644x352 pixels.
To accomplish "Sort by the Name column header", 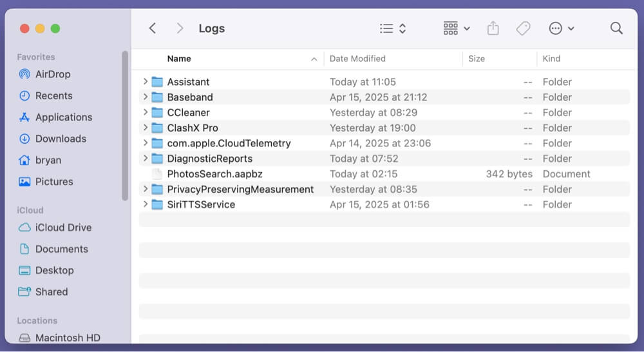I will pyautogui.click(x=179, y=59).
